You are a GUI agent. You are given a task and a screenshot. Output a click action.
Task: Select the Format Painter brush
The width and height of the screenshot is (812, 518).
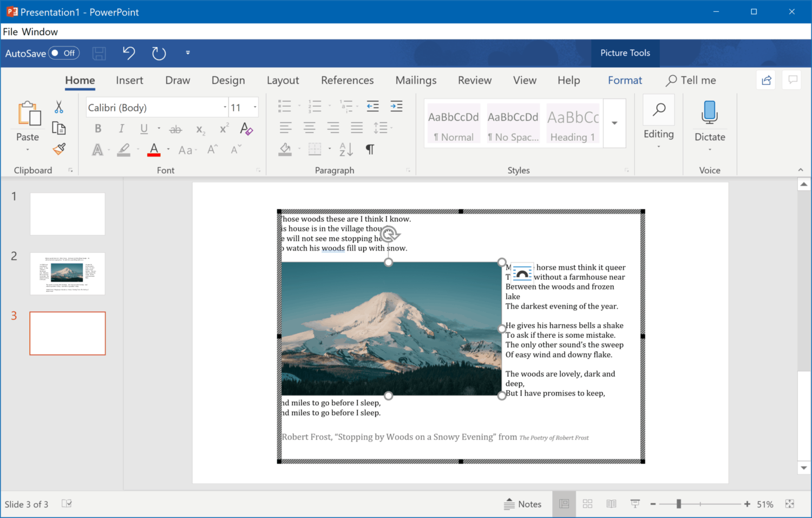click(x=59, y=149)
